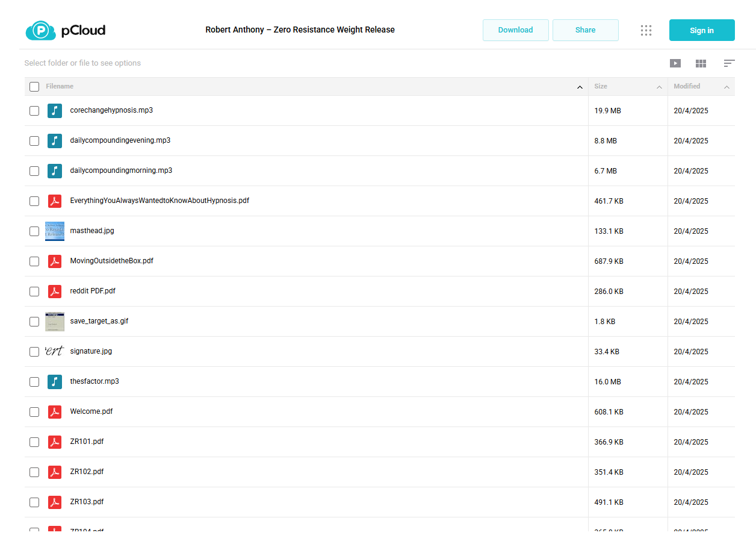Check the box for corechangehypnosis.mp3
756x553 pixels.
[34, 111]
